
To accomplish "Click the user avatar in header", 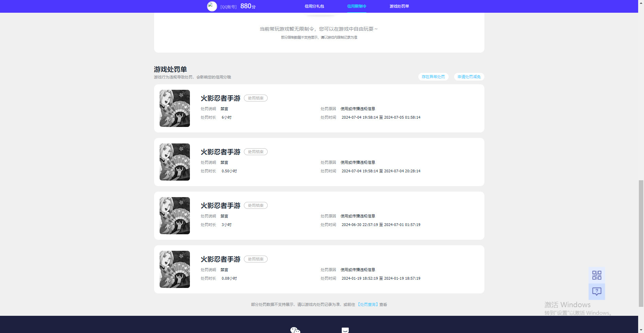I will [212, 6].
